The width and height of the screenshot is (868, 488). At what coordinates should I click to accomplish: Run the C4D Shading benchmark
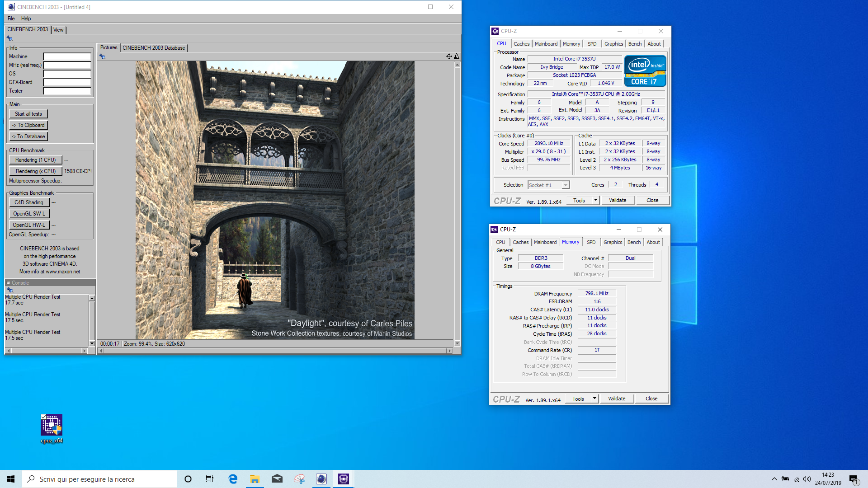click(29, 202)
